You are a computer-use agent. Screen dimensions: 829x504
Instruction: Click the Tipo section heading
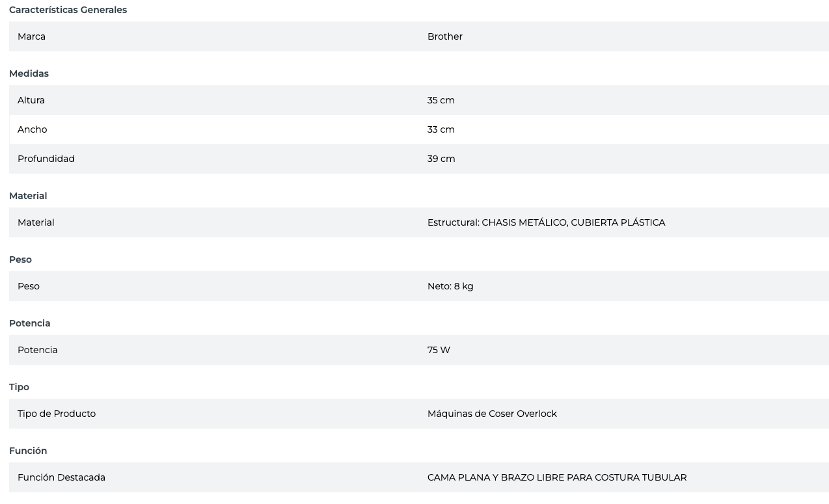pyautogui.click(x=19, y=387)
